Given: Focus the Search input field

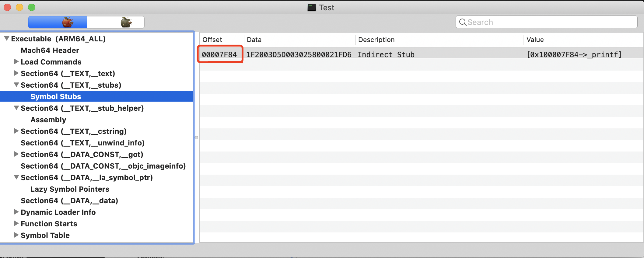Looking at the screenshot, I should coord(547,22).
